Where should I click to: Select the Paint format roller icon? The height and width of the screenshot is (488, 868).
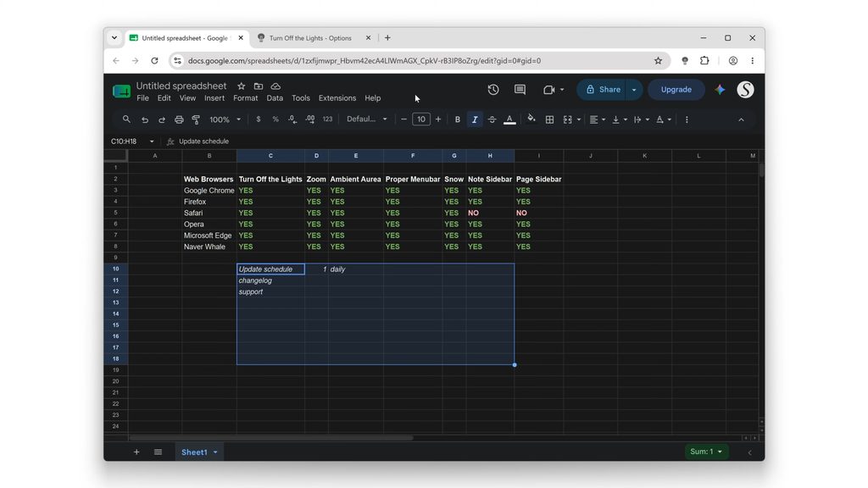coord(196,119)
